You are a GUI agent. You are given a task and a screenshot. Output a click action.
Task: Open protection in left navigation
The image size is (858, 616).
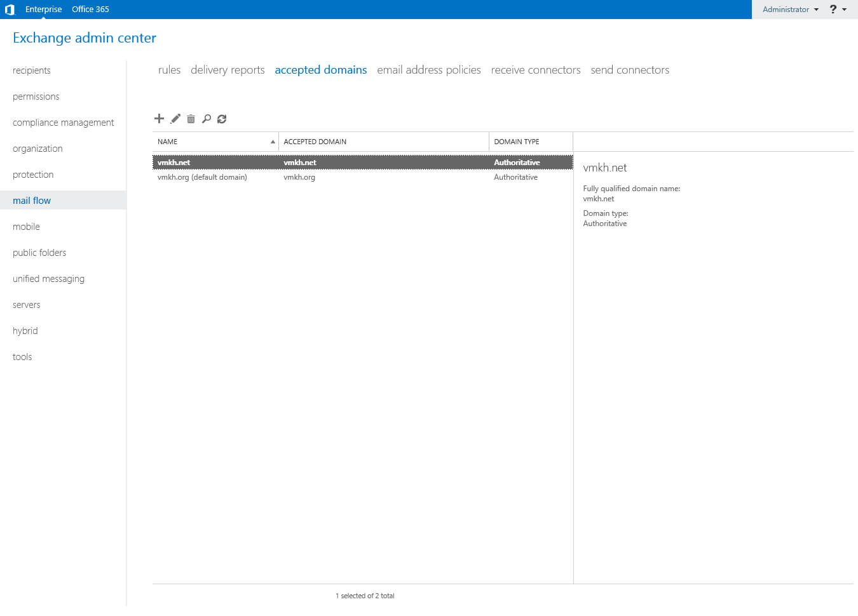pyautogui.click(x=33, y=175)
